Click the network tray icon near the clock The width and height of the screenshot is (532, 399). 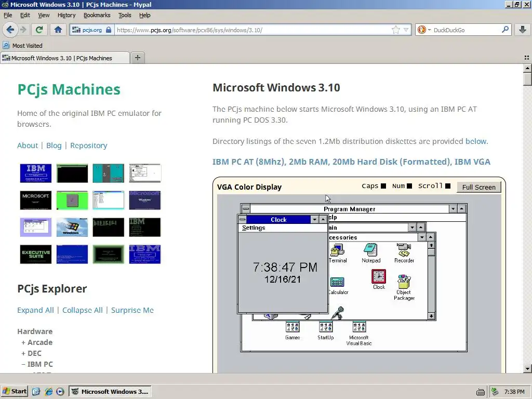pyautogui.click(x=495, y=392)
